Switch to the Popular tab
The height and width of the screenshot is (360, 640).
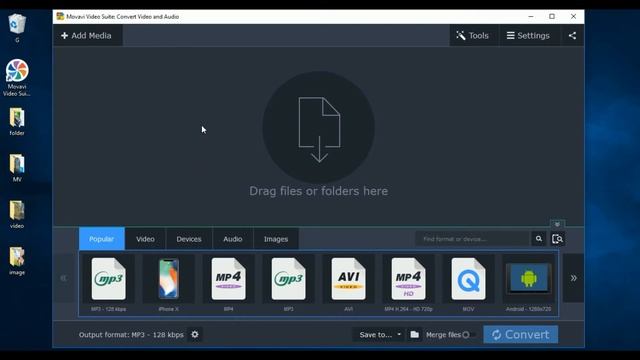pyautogui.click(x=102, y=239)
